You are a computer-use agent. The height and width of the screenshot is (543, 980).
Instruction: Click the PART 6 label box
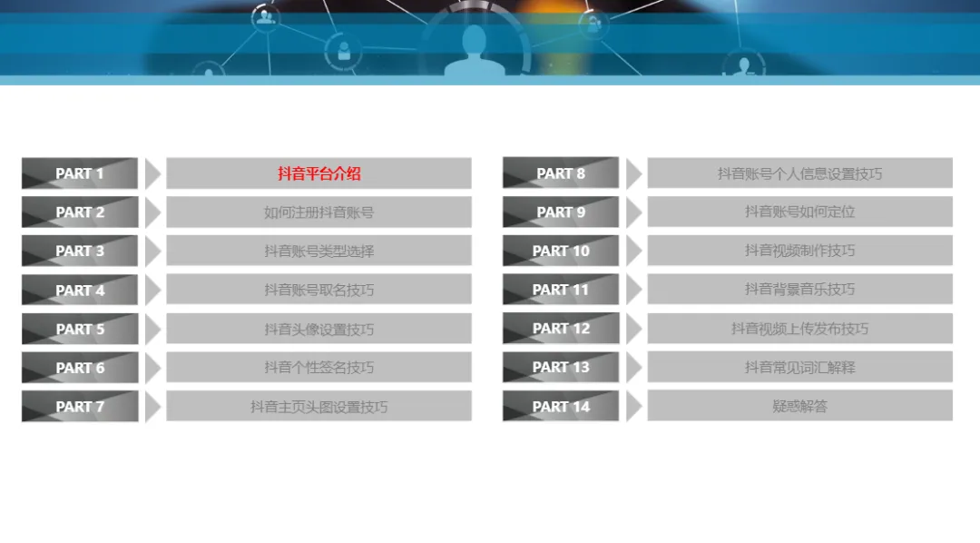[80, 367]
